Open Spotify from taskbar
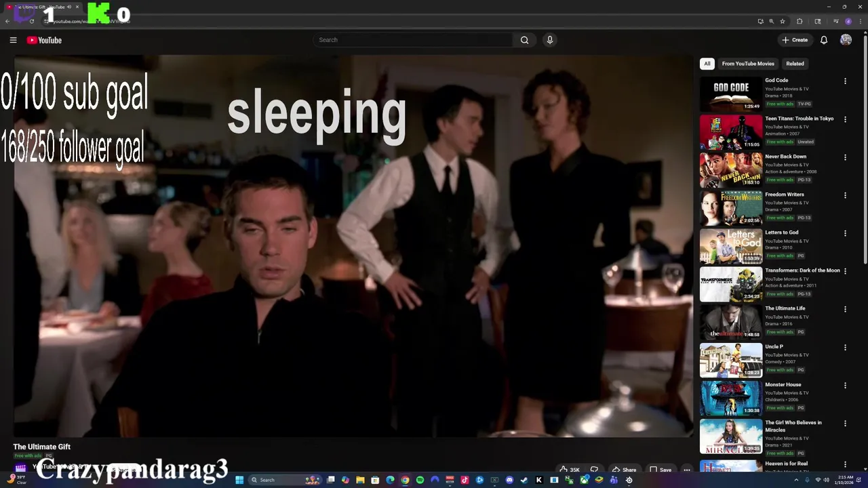This screenshot has height=488, width=868. (420, 480)
